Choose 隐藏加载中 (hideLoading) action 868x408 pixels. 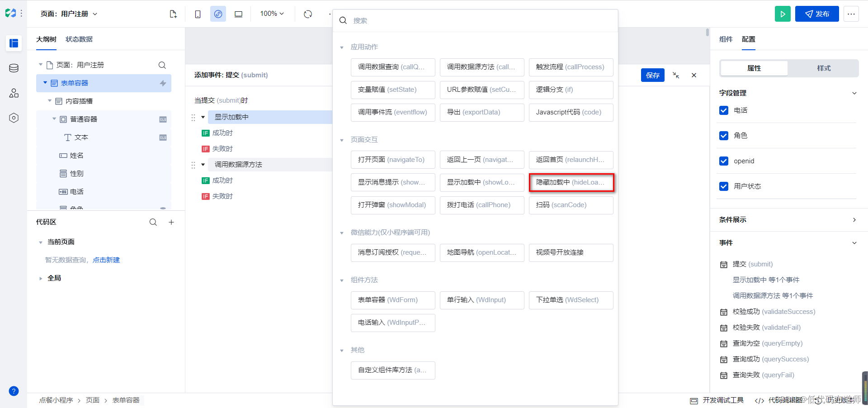point(571,182)
